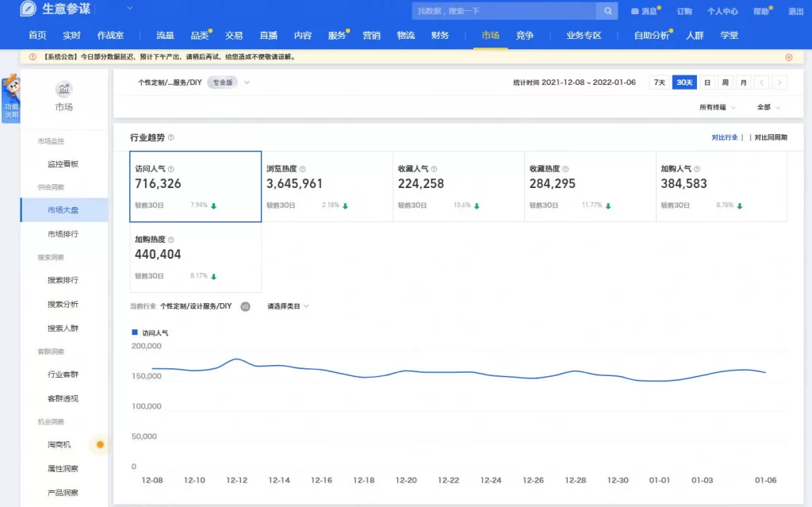Click help icon beside 收藏人气

[x=434, y=169]
